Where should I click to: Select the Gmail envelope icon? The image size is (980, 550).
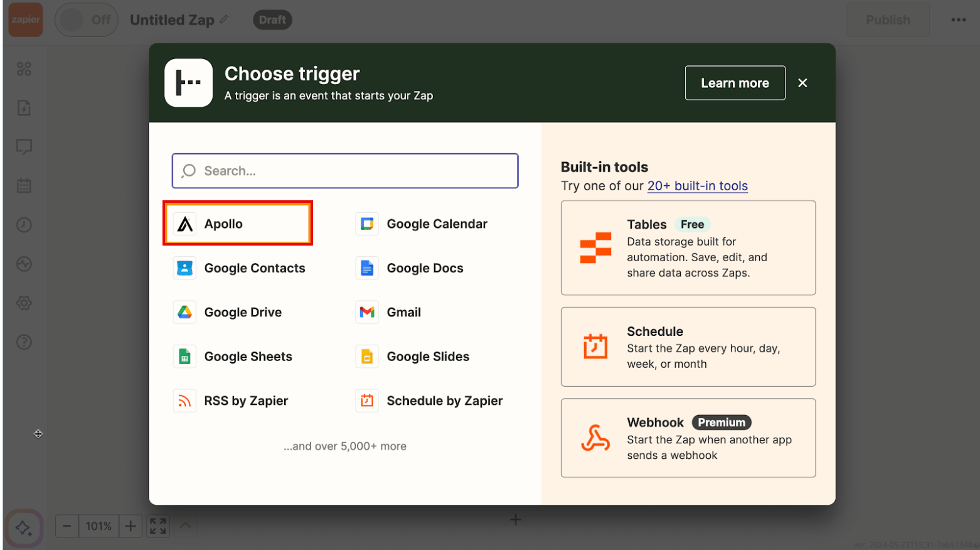367,312
